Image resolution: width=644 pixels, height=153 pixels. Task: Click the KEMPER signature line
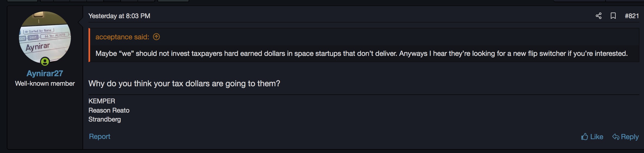(x=102, y=101)
